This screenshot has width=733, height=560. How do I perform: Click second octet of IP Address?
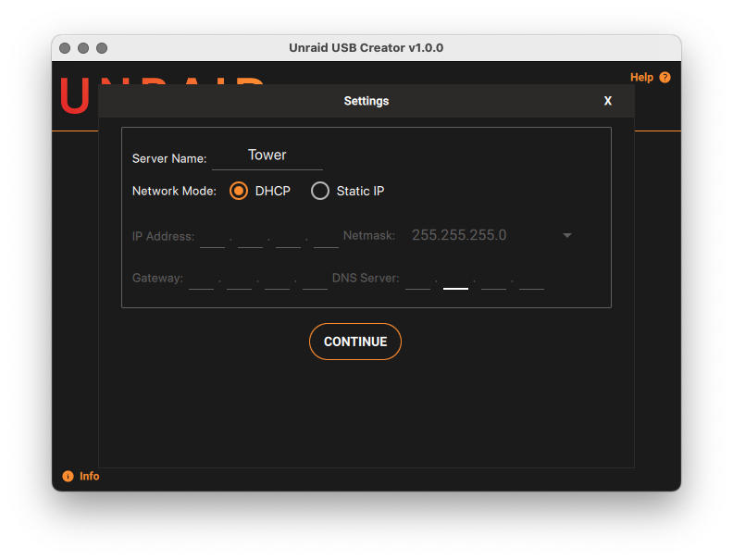pyautogui.click(x=250, y=238)
